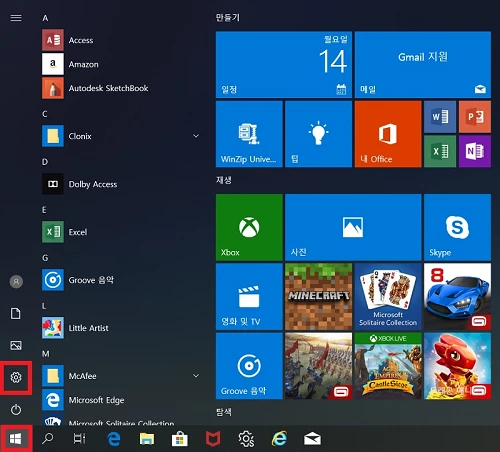Launch Amazon from the app list
The height and width of the screenshot is (452, 500).
120,64
